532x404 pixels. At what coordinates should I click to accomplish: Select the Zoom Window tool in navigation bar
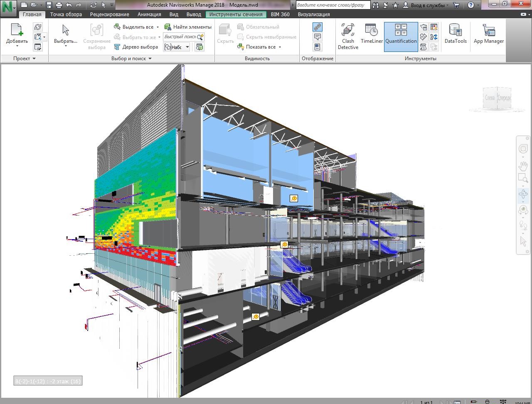523,179
